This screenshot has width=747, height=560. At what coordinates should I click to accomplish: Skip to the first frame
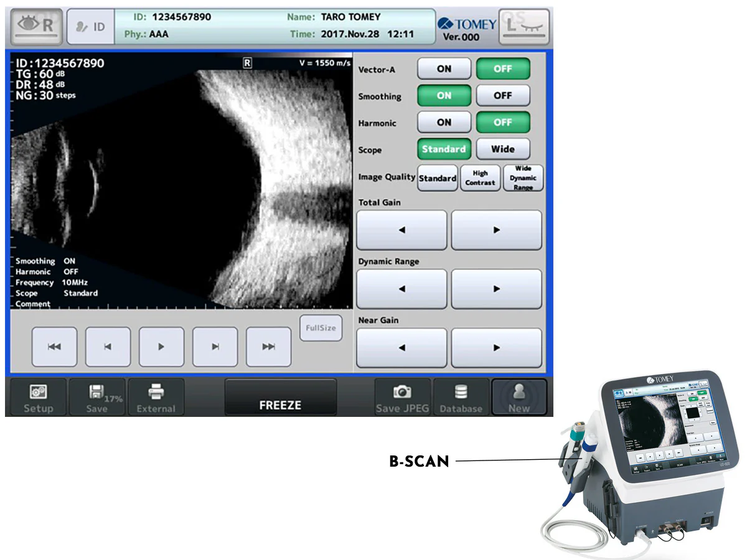54,347
